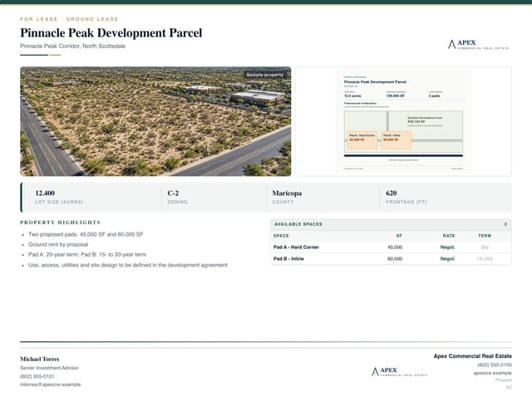Click the 'AVAILABLE SPACES' table header
Screen dimensions: 532x411
pos(298,224)
